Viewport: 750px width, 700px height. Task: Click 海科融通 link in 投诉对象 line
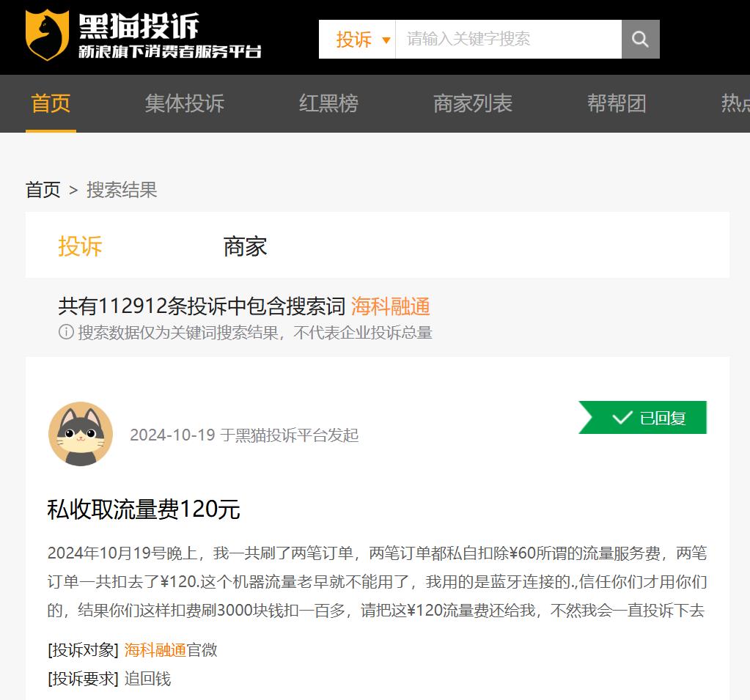(x=155, y=650)
